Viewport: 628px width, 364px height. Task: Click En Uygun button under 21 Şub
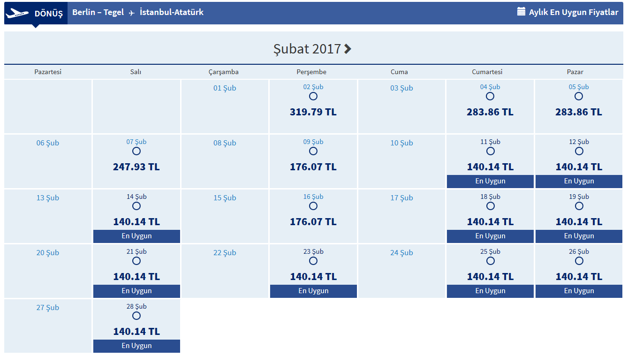[x=136, y=291]
